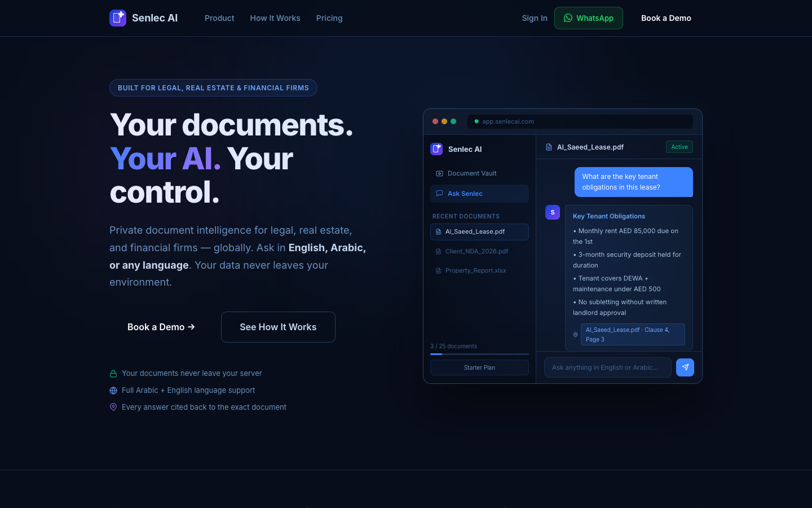This screenshot has height=508, width=812.
Task: Click the globe icon beside Arabic + English support
Action: tap(113, 391)
